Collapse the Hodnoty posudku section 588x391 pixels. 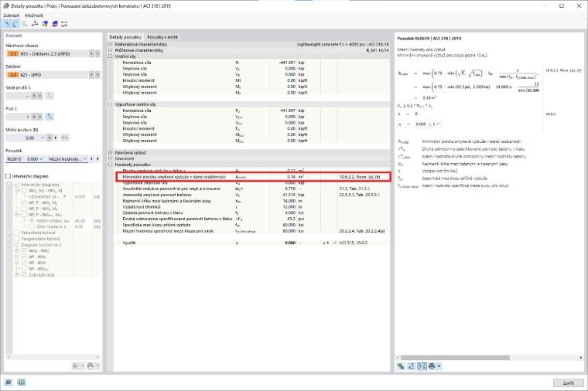110,165
